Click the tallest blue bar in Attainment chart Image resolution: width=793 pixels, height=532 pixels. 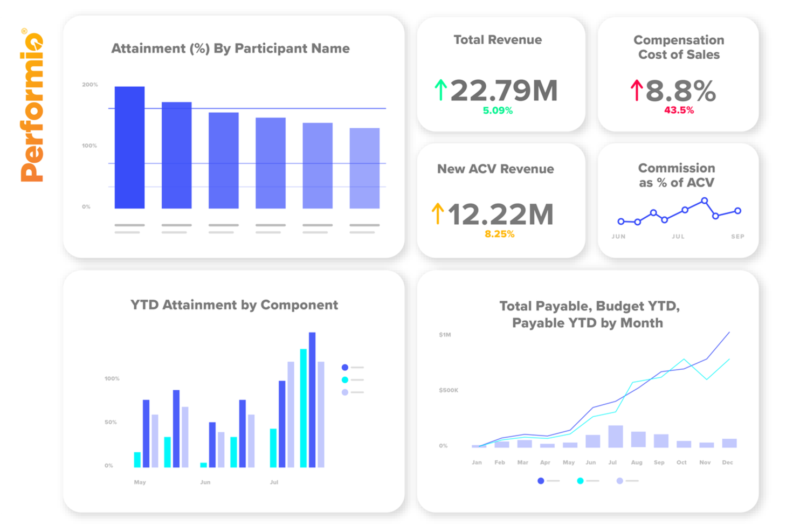[129, 146]
